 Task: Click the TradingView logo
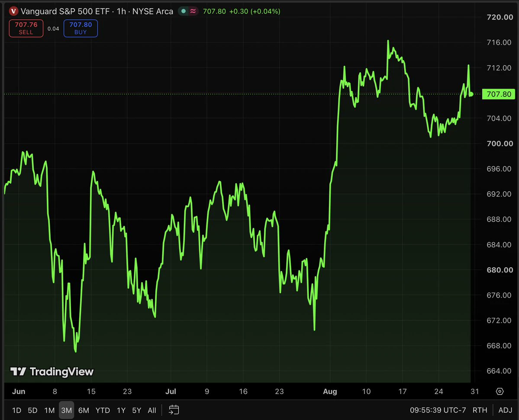coord(52,372)
